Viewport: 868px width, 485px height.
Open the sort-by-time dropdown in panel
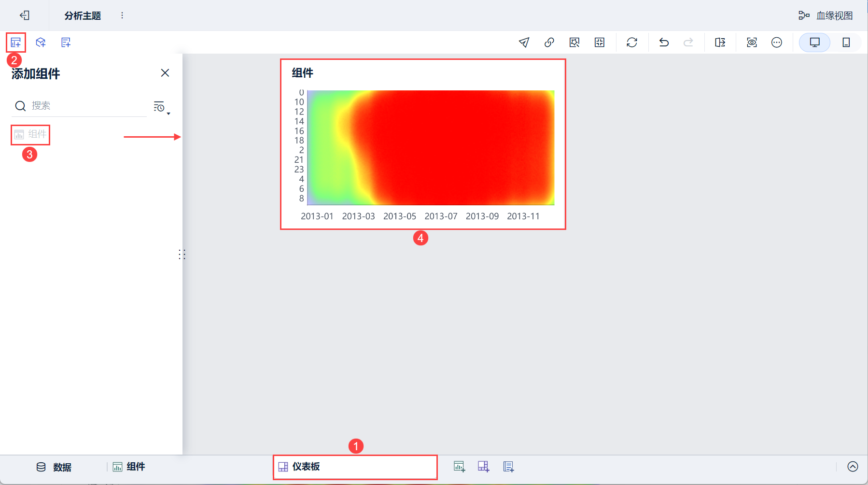pyautogui.click(x=162, y=108)
